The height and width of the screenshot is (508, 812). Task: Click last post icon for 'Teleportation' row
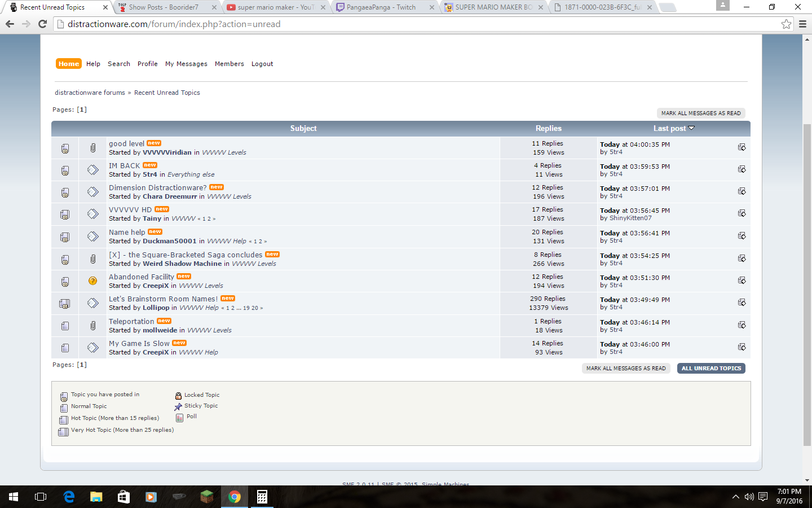coord(742,325)
